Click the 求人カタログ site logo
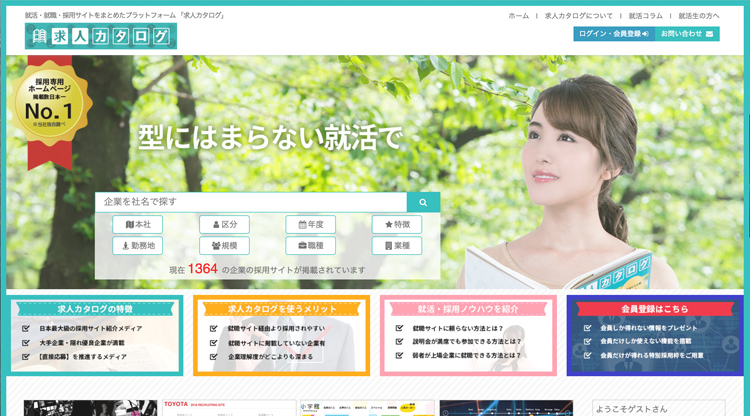Screen dimensions: 750x416 coord(101,37)
